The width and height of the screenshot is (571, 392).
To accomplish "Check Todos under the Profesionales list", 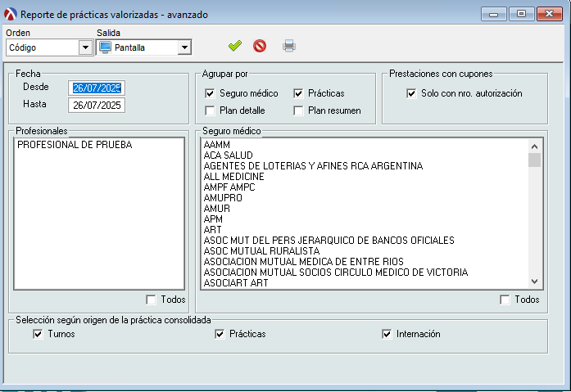I will click(151, 300).
